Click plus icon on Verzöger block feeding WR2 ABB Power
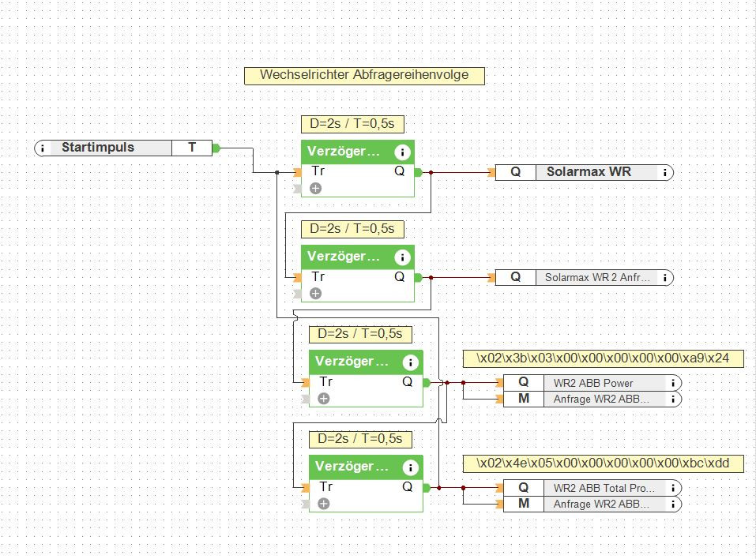The width and height of the screenshot is (756, 559). coord(324,399)
